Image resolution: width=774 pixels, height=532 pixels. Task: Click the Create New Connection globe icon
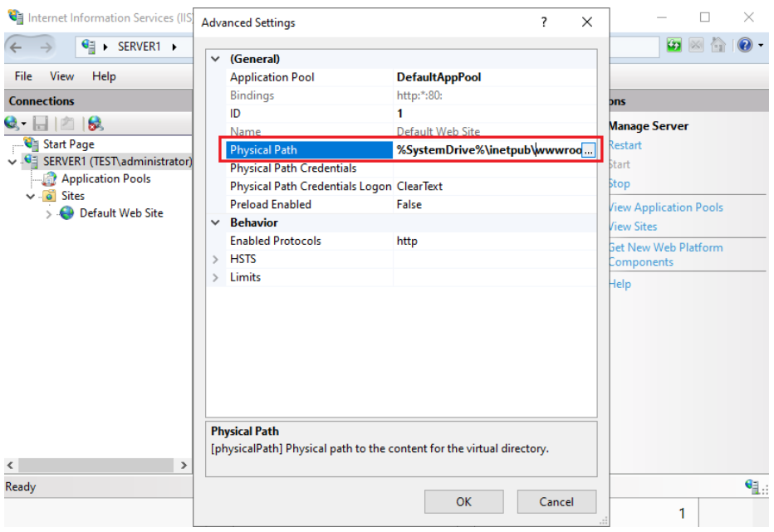[x=12, y=124]
